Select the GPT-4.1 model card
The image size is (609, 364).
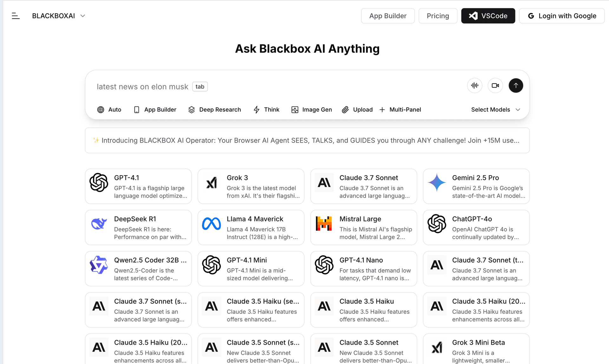tap(138, 186)
